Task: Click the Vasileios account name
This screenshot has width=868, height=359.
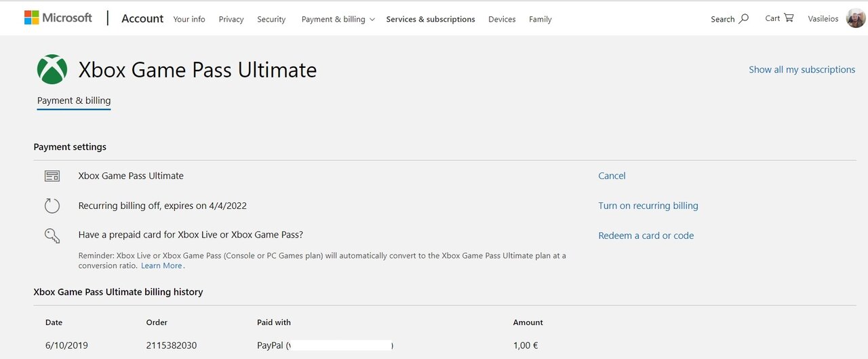Action: (x=823, y=19)
